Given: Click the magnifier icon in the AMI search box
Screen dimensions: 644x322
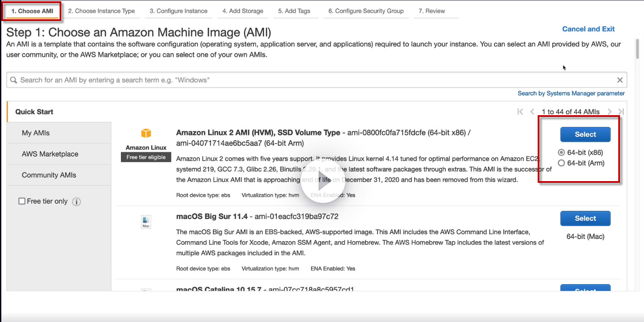Looking at the screenshot, I should (x=13, y=80).
